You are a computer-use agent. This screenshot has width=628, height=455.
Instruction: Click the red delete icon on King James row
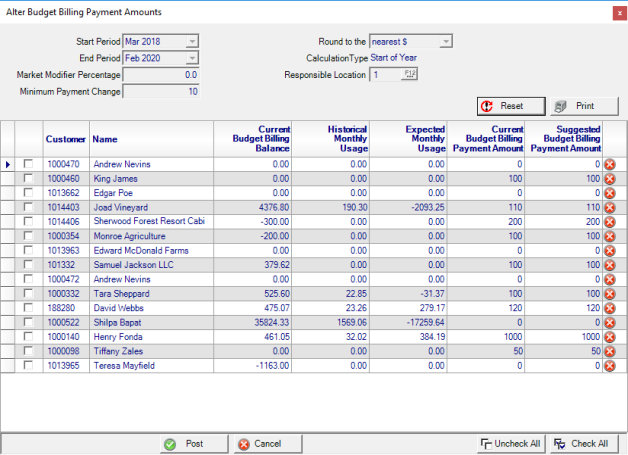(x=609, y=178)
